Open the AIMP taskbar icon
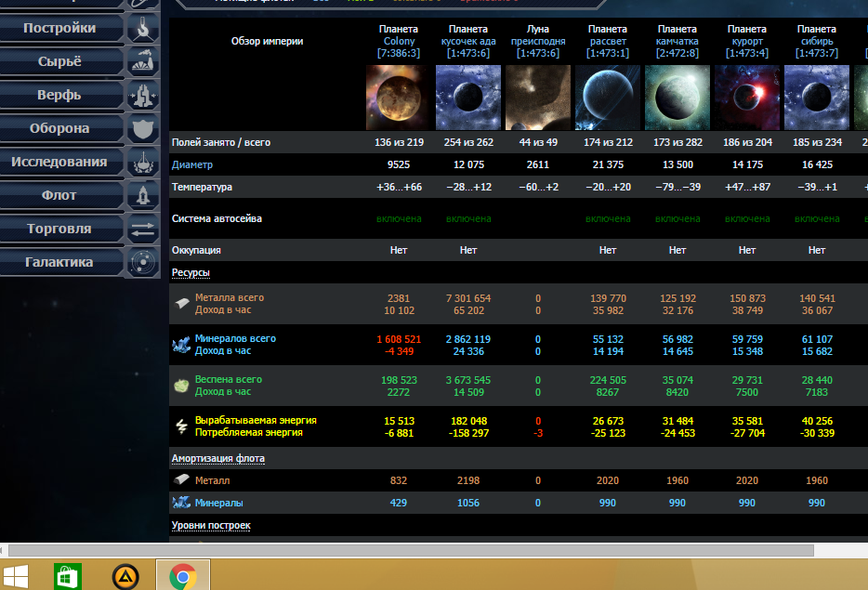The width and height of the screenshot is (868, 590). tap(125, 577)
